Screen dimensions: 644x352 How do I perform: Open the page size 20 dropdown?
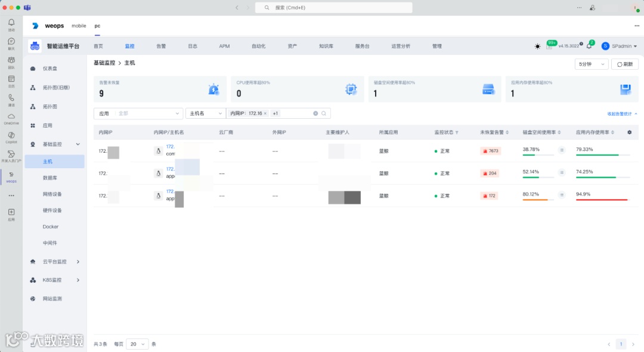[x=137, y=344]
